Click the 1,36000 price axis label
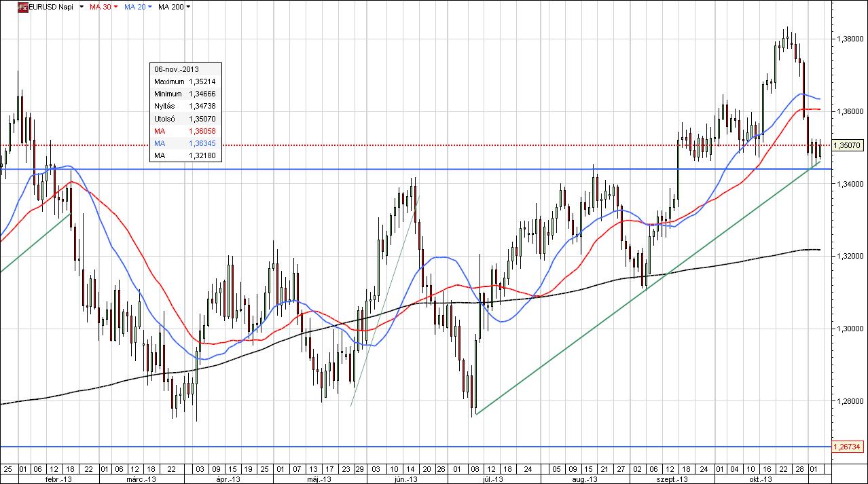This screenshot has width=868, height=484. (850, 111)
